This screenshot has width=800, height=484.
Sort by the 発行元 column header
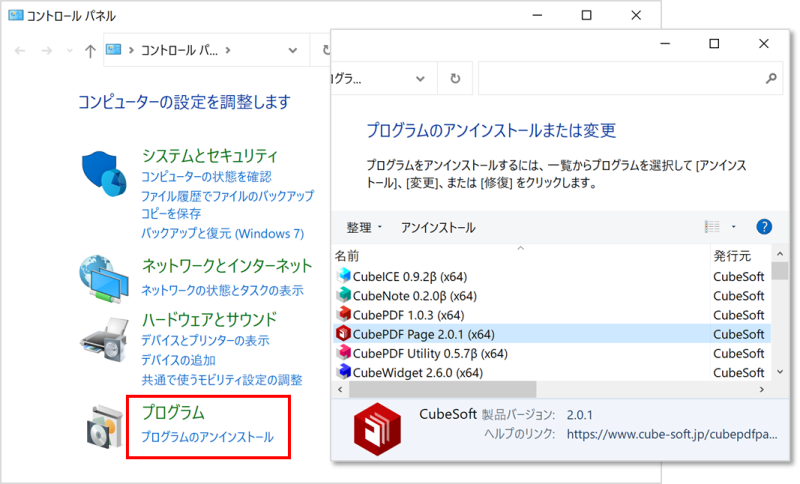732,256
